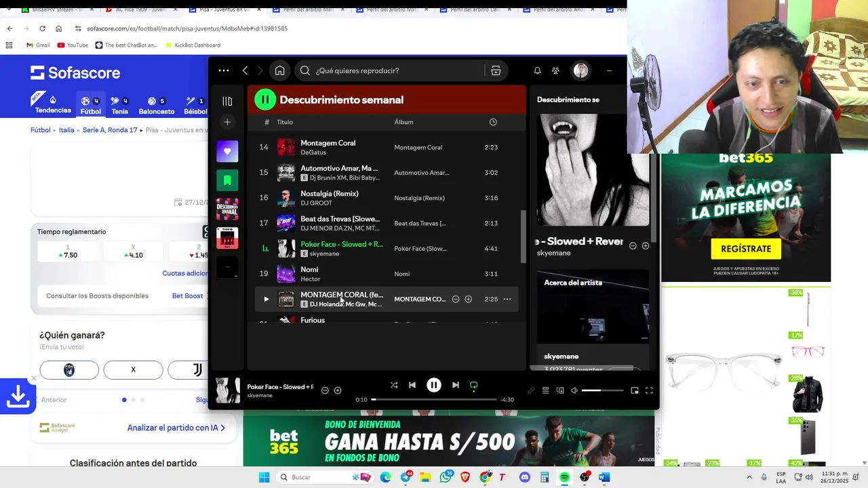This screenshot has height=488, width=868.
Task: Select track 14 Montagem Coral
Action: click(x=387, y=147)
